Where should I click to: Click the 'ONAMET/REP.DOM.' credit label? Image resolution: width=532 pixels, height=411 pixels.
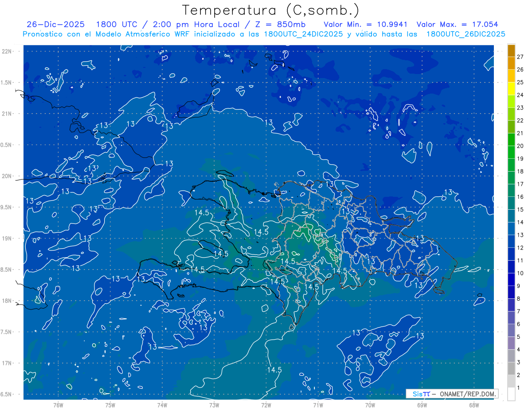pyautogui.click(x=467, y=394)
